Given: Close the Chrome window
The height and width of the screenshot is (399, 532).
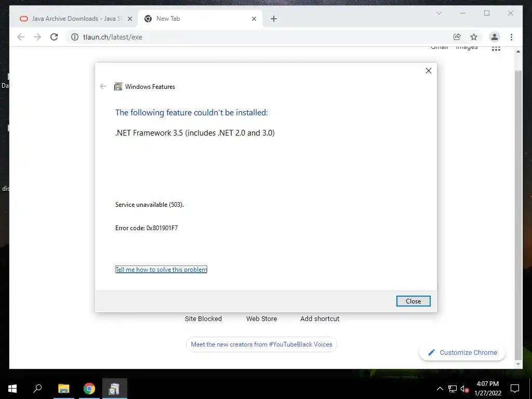Looking at the screenshot, I should (x=511, y=13).
